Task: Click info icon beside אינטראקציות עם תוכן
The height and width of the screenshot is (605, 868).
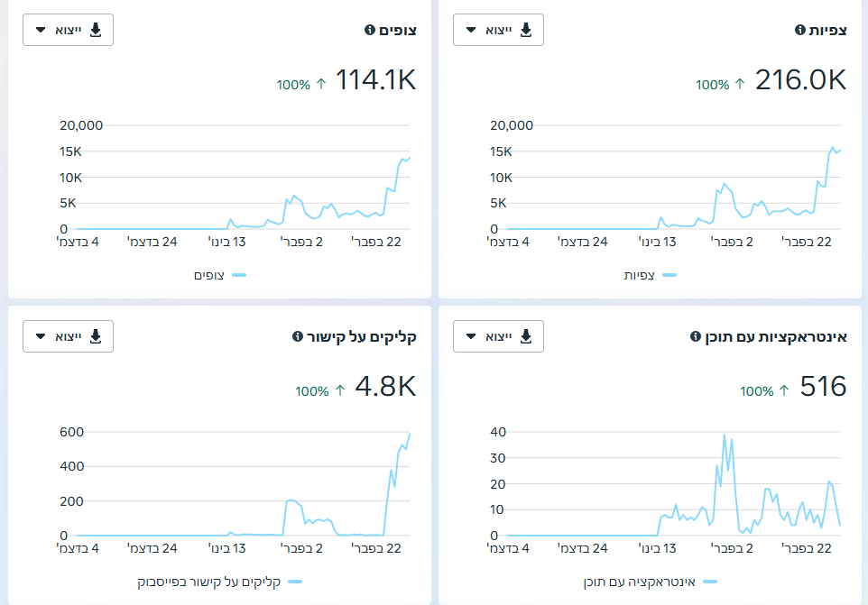Action: click(x=696, y=336)
